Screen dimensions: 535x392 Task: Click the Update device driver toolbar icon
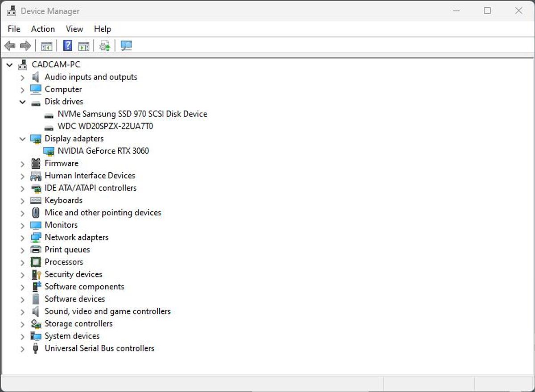tap(105, 46)
